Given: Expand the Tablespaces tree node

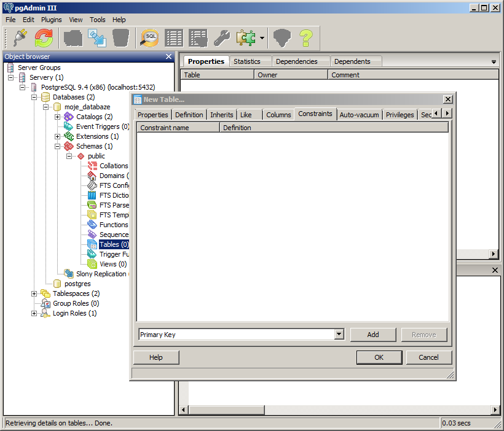Looking at the screenshot, I should [34, 293].
